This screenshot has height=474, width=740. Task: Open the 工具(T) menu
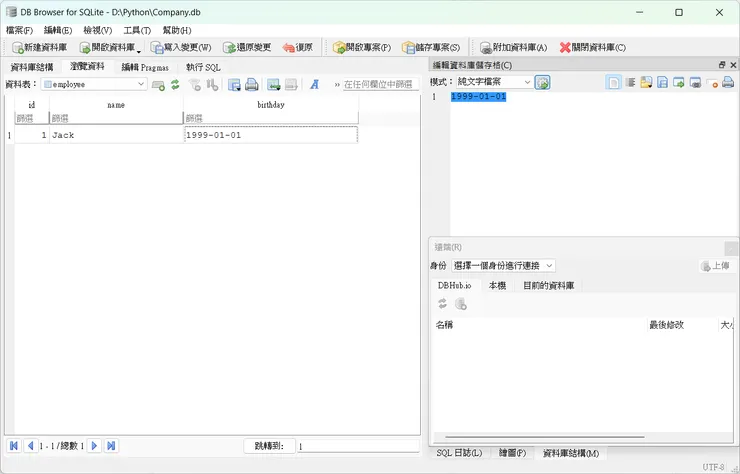tap(137, 30)
